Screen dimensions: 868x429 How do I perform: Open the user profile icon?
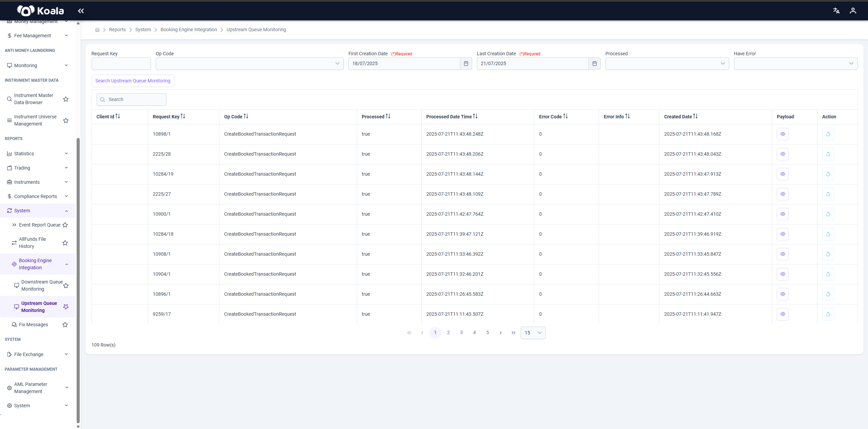tap(853, 11)
